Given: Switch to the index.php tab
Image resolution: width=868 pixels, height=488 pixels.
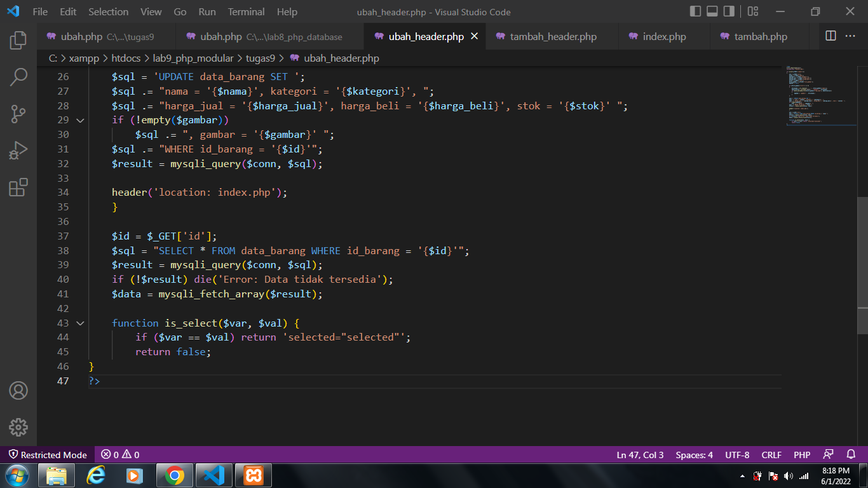Looking at the screenshot, I should pos(664,36).
